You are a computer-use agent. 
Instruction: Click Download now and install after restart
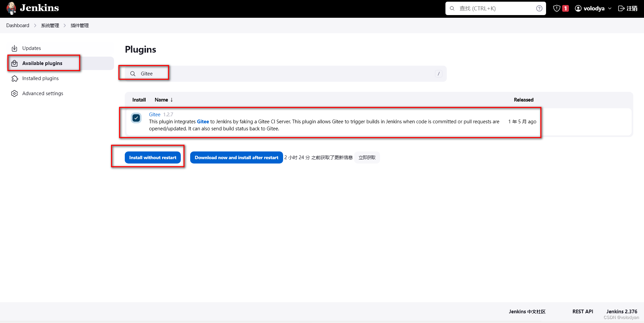pyautogui.click(x=236, y=157)
